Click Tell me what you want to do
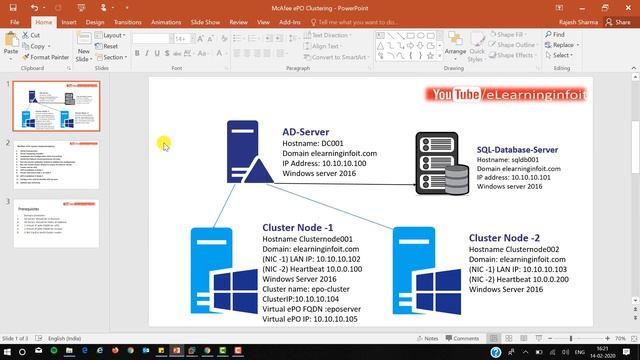 (353, 22)
